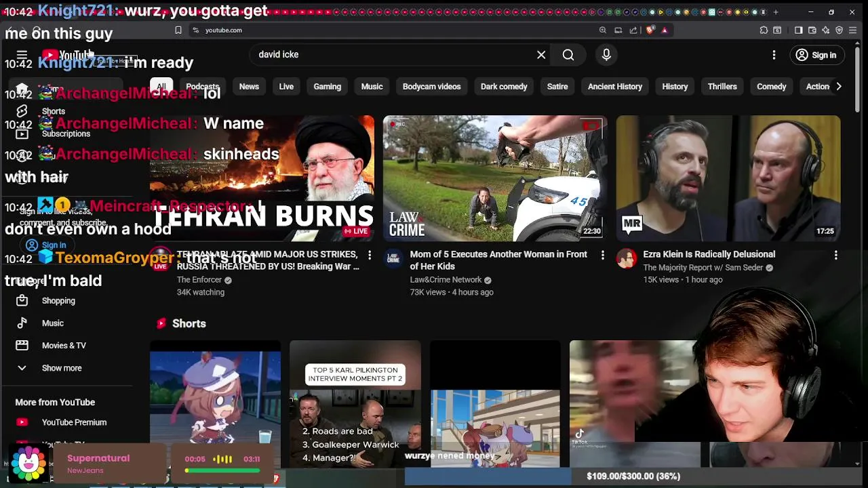The image size is (868, 488).
Task: Open YouTube Premium in the sidebar
Action: click(x=75, y=422)
